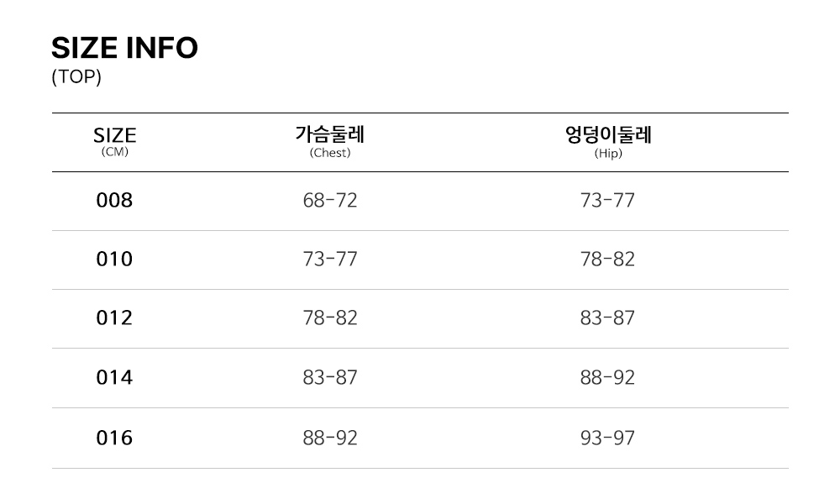Click the (TOP) subtitle label
Image resolution: width=840 pixels, height=504 pixels.
coord(76,77)
